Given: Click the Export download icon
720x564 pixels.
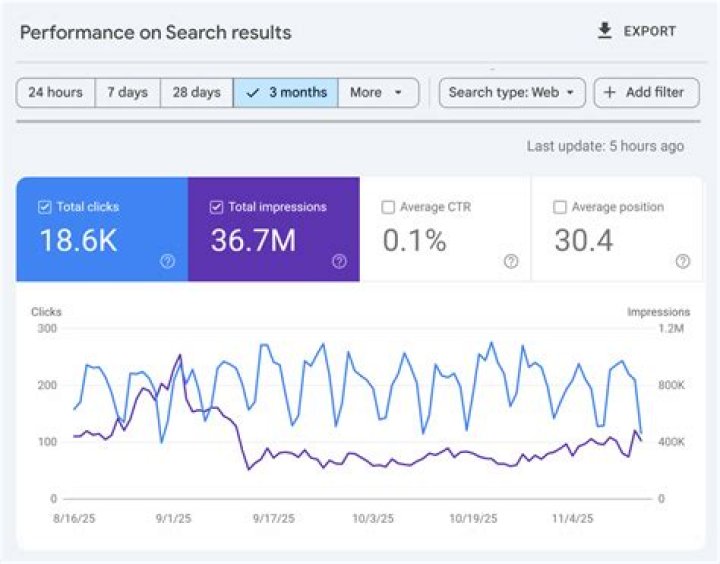Looking at the screenshot, I should (x=605, y=31).
